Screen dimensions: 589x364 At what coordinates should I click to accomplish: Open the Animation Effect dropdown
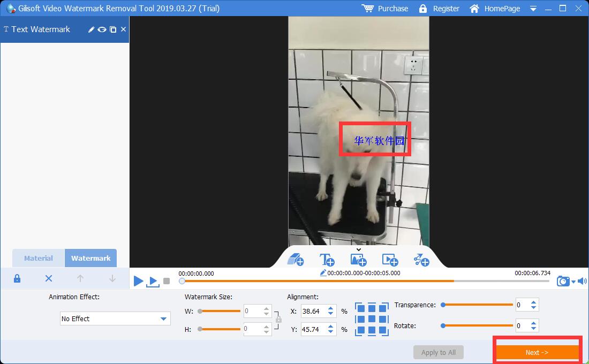click(115, 318)
